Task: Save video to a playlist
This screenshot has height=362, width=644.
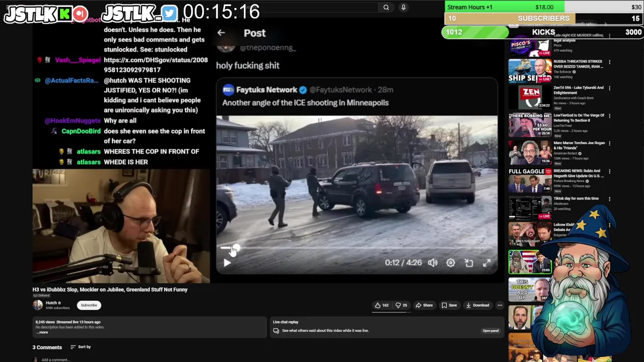Action: [449, 305]
